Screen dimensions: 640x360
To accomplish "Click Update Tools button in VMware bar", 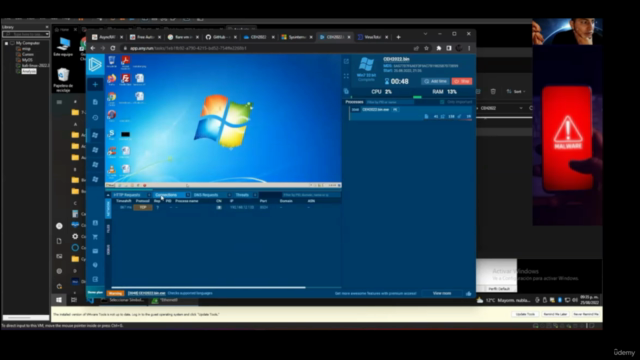I will pos(525,314).
